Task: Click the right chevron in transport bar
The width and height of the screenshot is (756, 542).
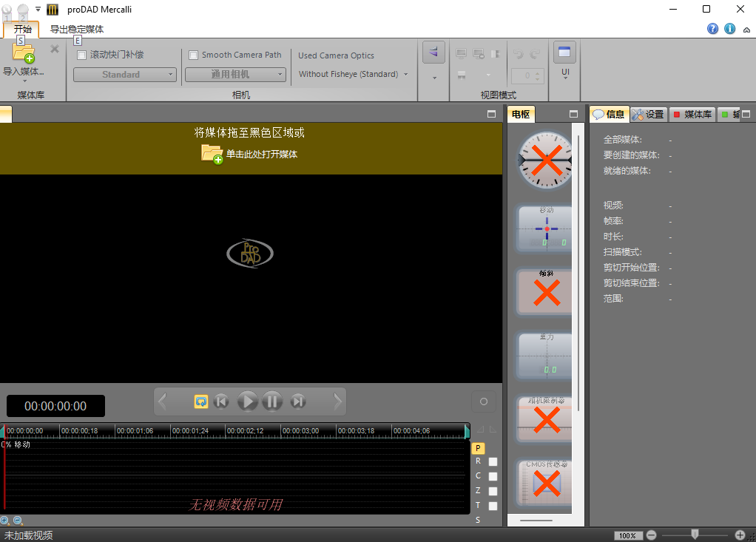Action: pos(337,402)
